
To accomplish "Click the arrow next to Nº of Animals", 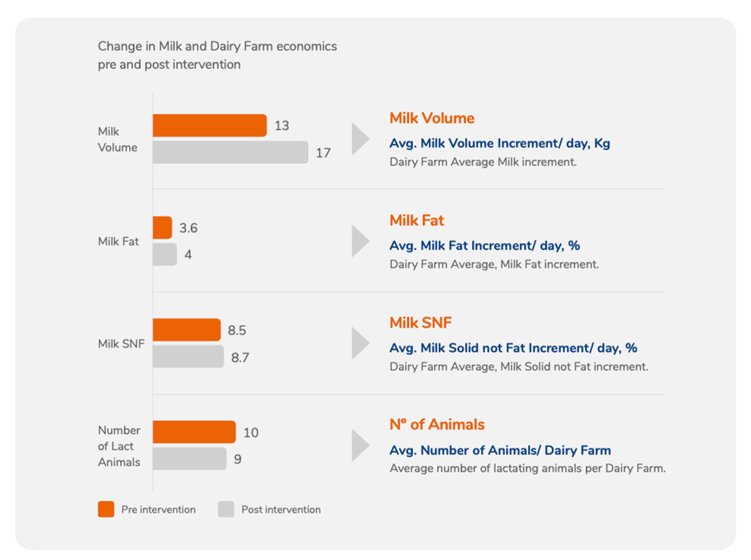I will point(360,446).
